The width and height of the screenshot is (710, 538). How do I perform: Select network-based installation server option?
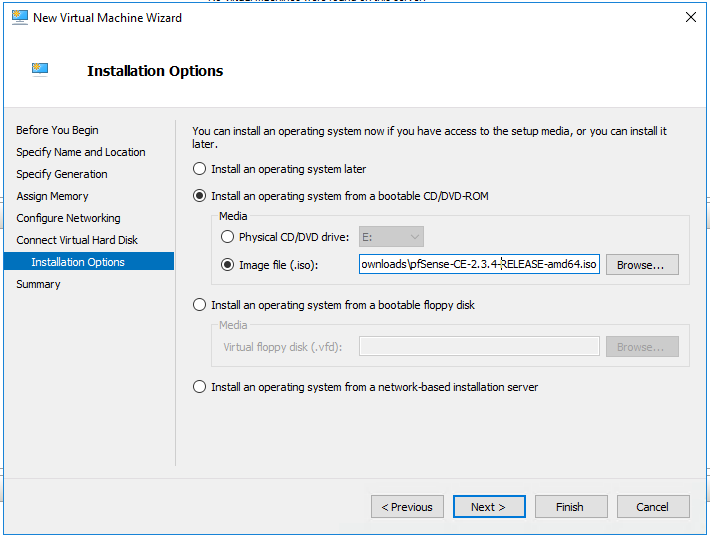(200, 387)
